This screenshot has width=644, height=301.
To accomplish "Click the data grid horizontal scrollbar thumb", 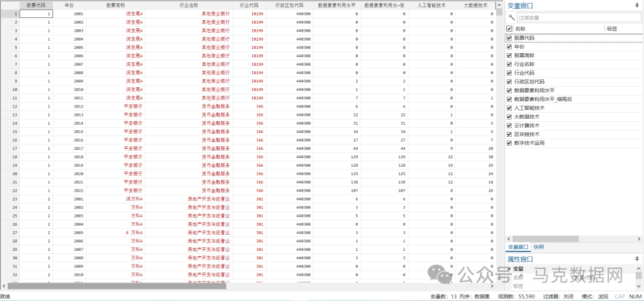I will 116,286.
